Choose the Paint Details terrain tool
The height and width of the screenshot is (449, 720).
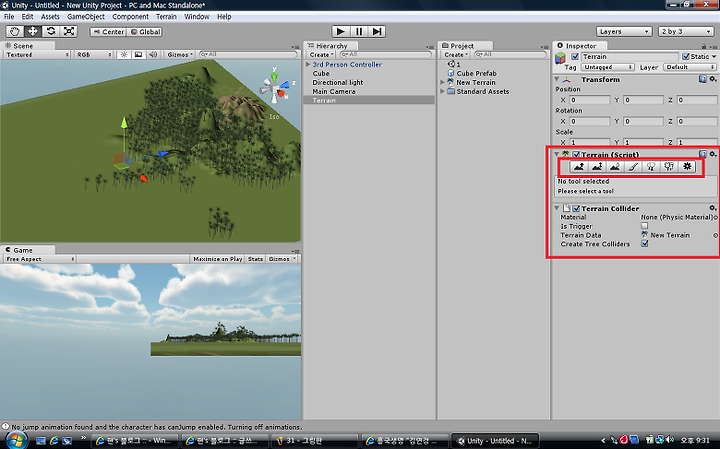point(669,167)
